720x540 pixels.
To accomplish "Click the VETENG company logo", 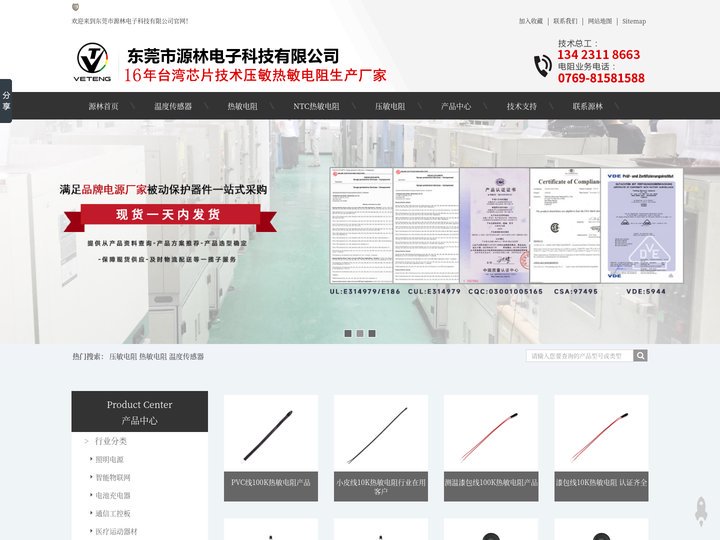I will [92, 62].
